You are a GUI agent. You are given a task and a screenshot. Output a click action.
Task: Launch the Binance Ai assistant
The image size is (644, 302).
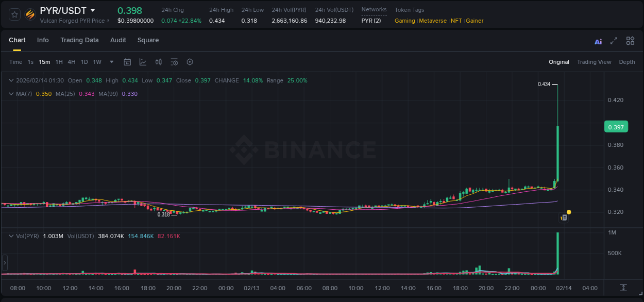tap(598, 41)
